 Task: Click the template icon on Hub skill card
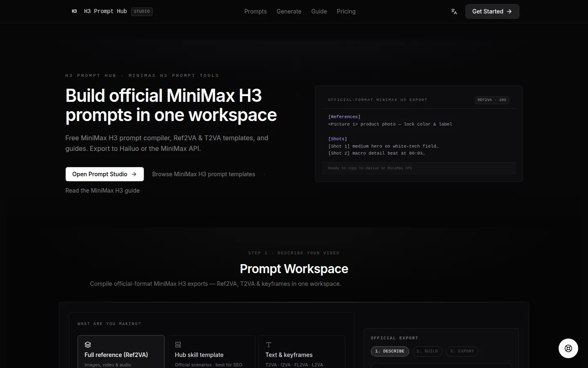point(178,345)
